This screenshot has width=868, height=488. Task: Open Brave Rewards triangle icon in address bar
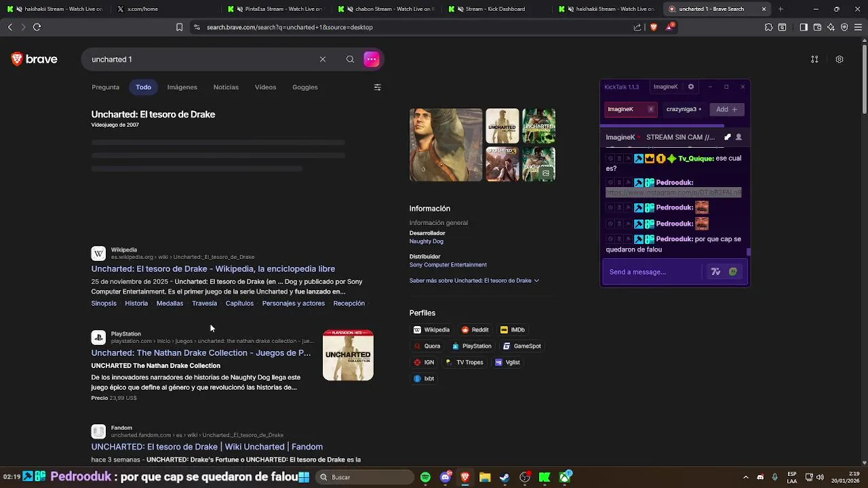pyautogui.click(x=671, y=26)
